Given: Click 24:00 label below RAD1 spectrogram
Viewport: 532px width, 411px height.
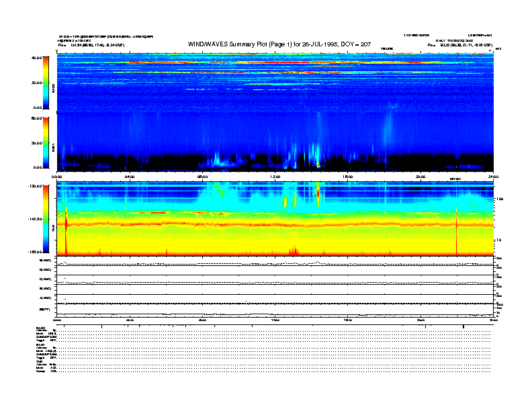Looking at the screenshot, I should [493, 177].
